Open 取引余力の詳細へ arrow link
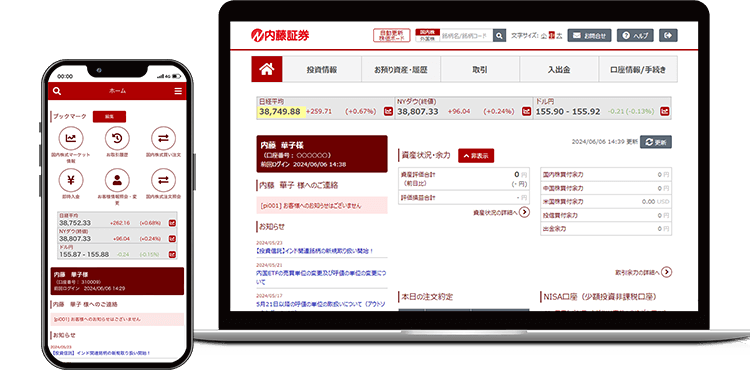This screenshot has width=750, height=370. 667,272
